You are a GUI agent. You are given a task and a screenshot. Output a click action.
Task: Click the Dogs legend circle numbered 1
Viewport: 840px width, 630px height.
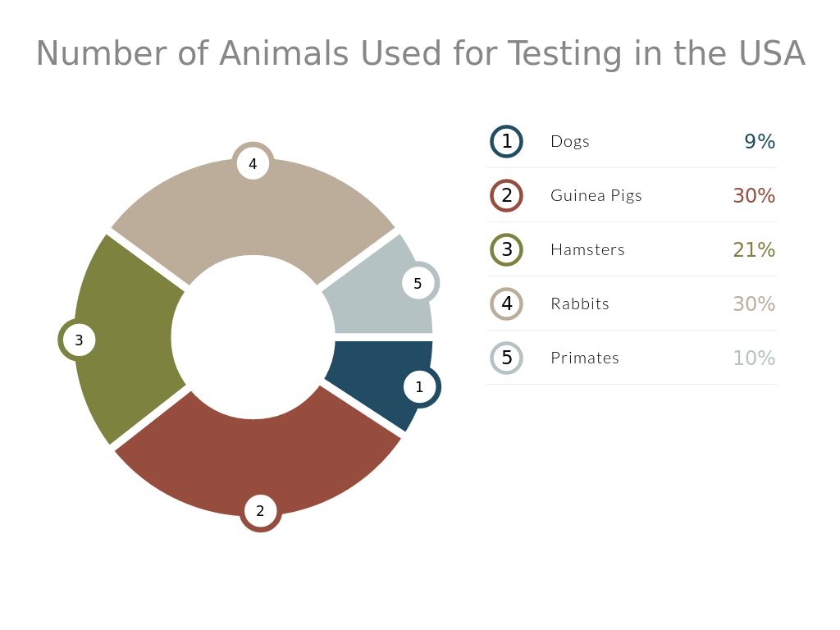point(507,141)
